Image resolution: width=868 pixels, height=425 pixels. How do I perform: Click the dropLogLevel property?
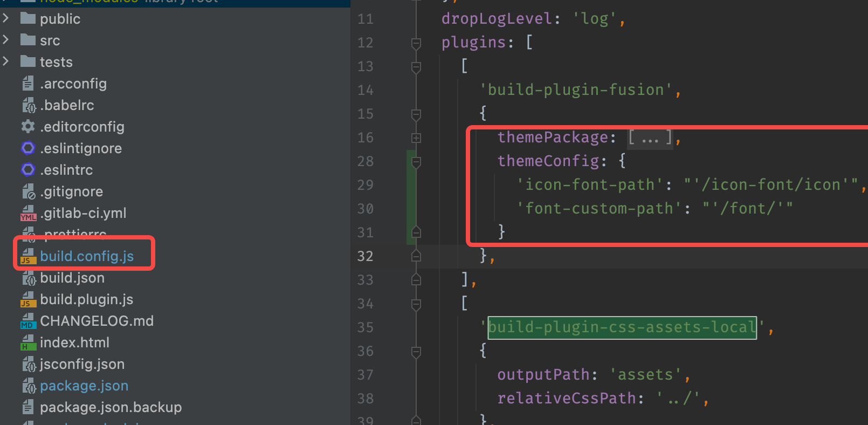coord(497,19)
